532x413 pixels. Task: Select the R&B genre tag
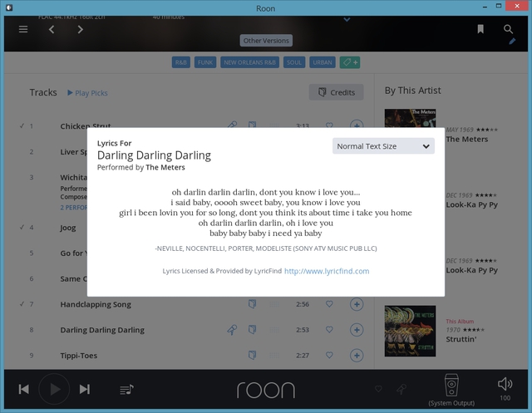tap(181, 62)
